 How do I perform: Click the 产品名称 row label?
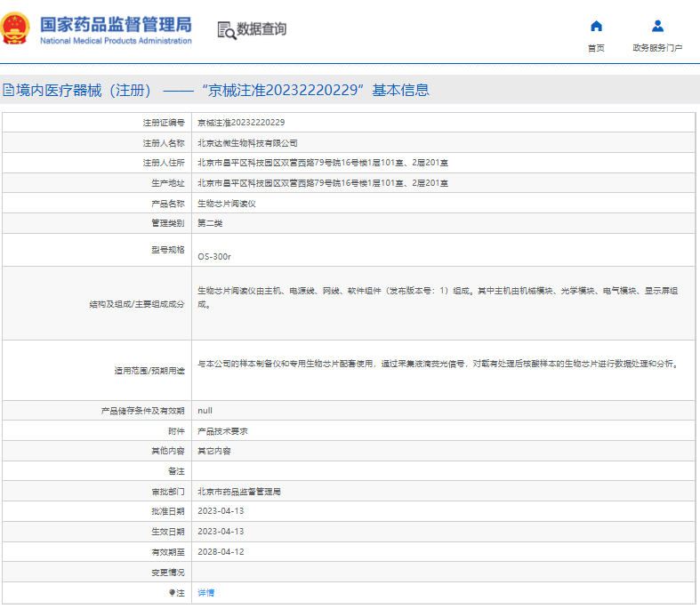coord(168,204)
